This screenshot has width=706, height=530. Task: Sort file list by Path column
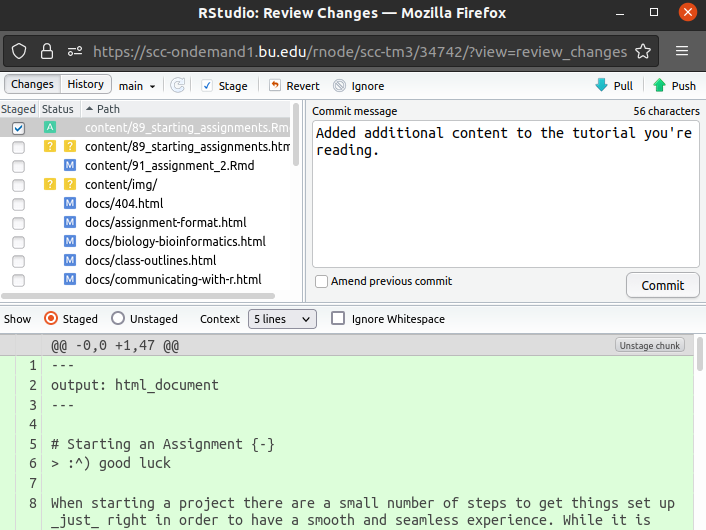(x=108, y=109)
